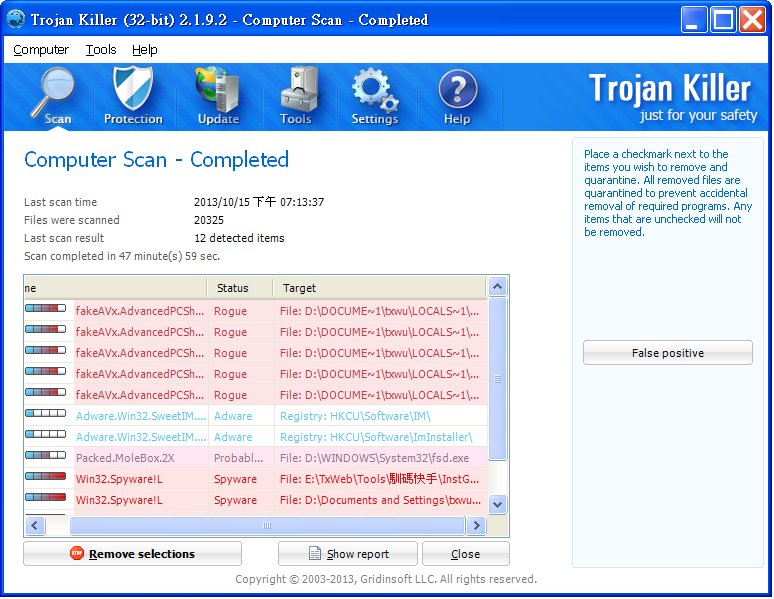Click the results list scroll down arrow

(497, 502)
